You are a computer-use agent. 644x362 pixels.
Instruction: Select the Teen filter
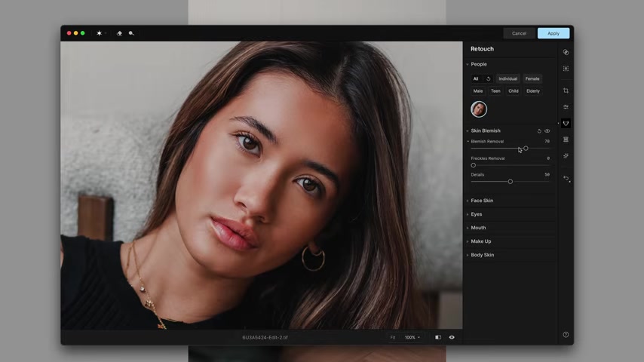tap(495, 91)
